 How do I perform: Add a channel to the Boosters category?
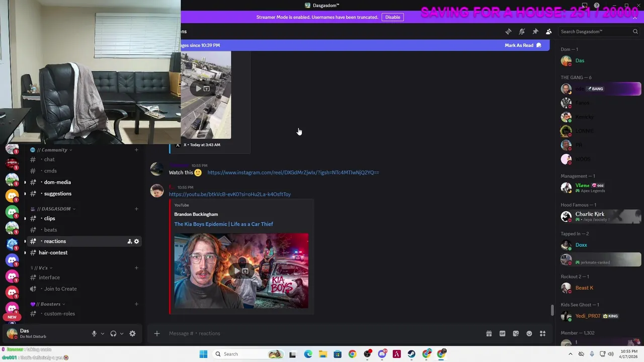(136, 304)
